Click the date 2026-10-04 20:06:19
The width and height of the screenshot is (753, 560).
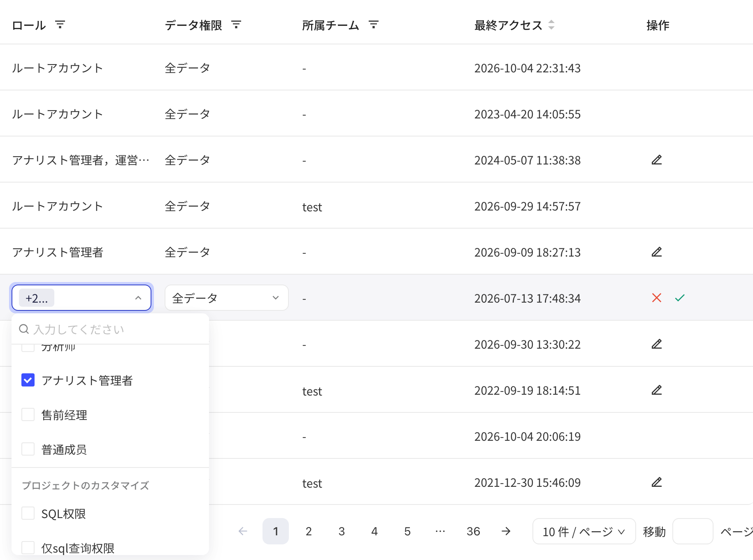[x=528, y=436]
